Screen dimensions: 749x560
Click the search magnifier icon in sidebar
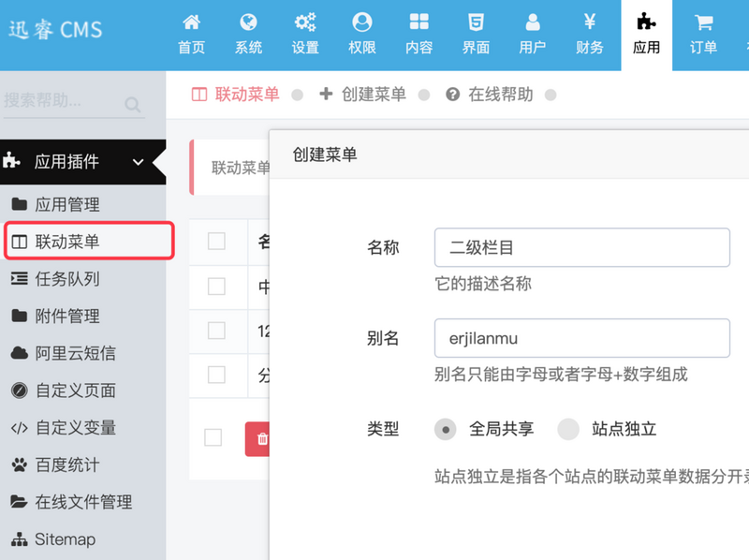coord(132,104)
